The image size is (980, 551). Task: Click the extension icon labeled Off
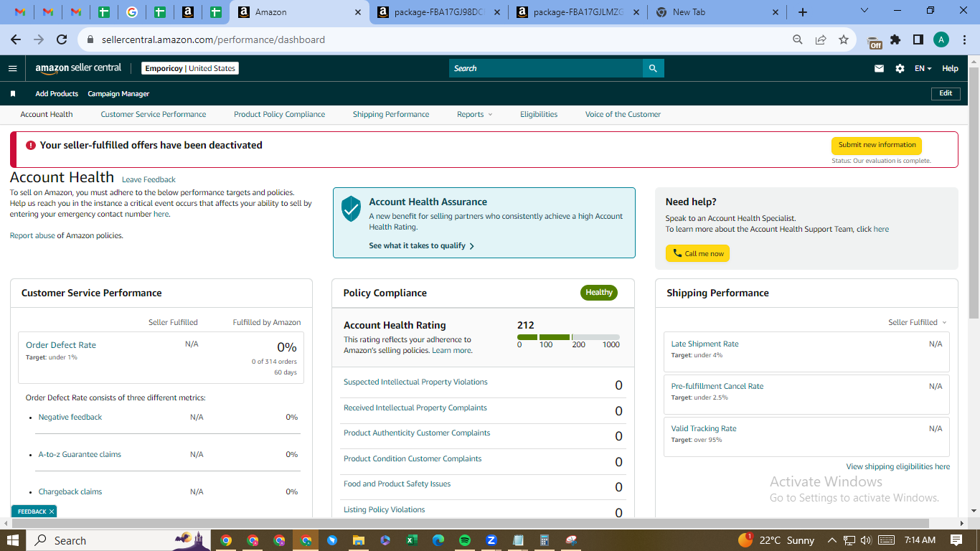875,42
